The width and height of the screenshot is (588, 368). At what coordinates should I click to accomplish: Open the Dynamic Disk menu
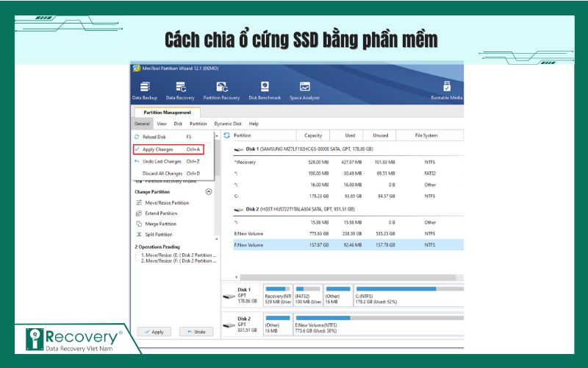[x=228, y=124]
